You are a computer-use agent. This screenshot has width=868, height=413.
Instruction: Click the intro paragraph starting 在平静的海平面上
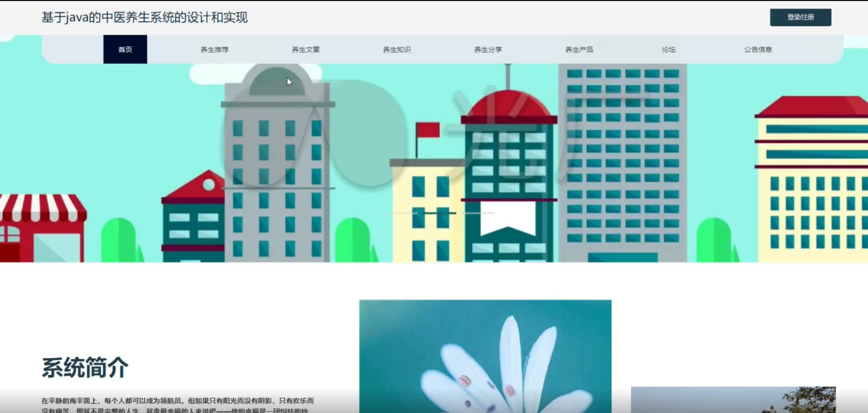(178, 405)
